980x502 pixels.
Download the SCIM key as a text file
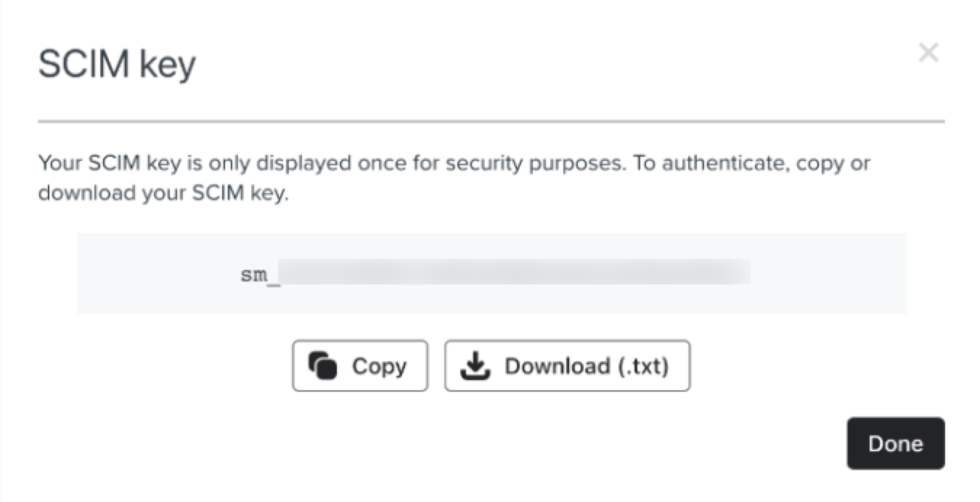tap(567, 366)
